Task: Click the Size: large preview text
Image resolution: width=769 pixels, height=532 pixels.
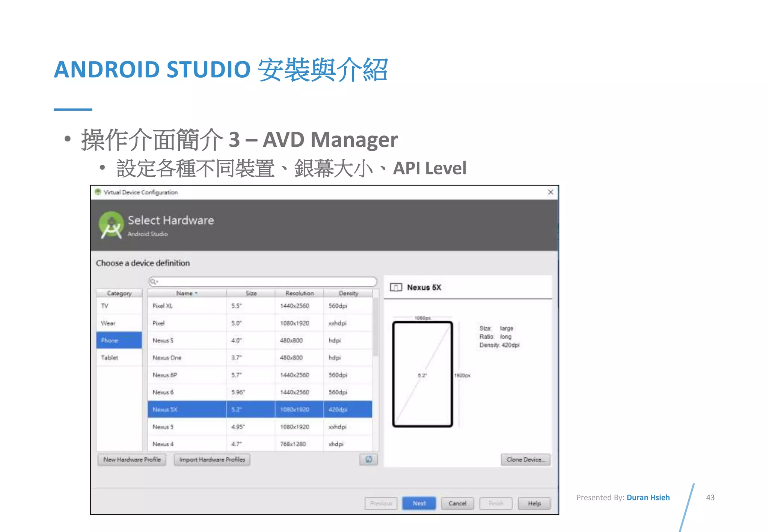Action: coord(496,328)
